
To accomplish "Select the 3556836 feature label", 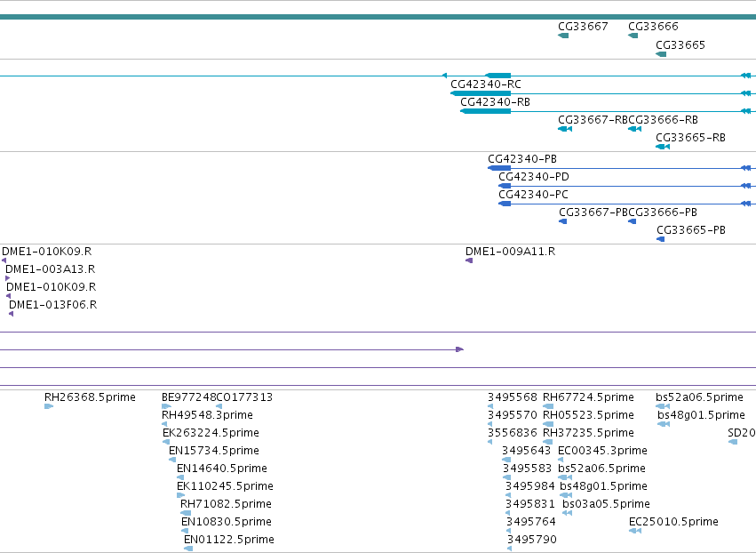I will [x=513, y=433].
